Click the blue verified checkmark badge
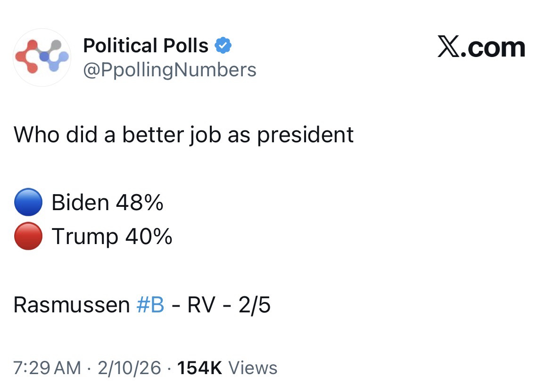The image size is (556, 392). coord(223,46)
